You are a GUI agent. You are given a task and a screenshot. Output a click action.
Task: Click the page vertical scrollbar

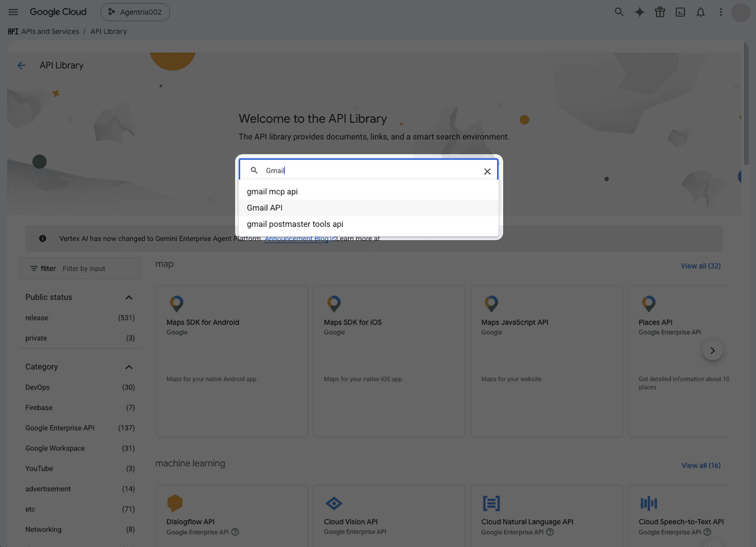pos(746,104)
